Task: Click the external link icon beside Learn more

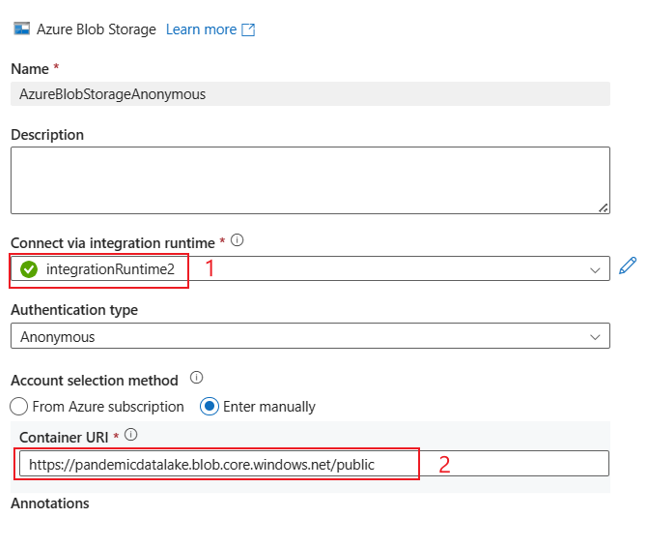Action: pos(249,30)
